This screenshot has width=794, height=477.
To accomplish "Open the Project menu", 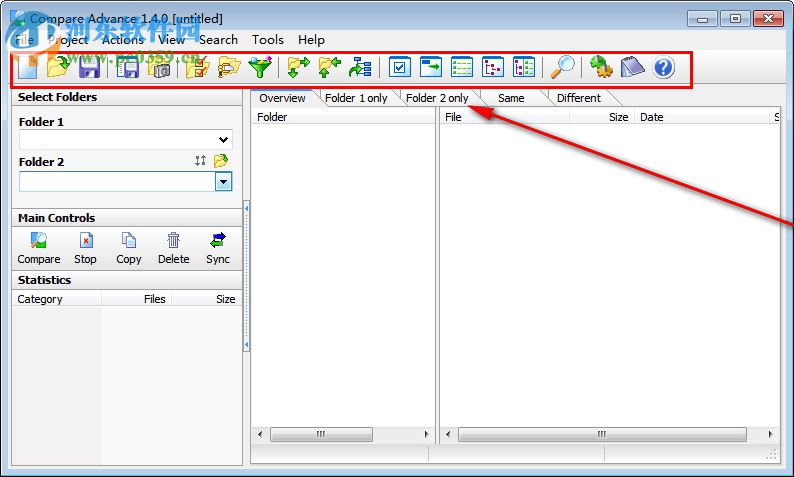I will [68, 39].
